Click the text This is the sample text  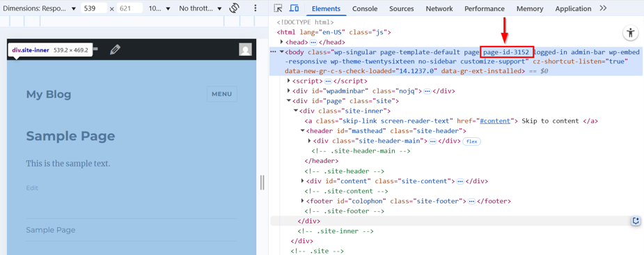68,163
